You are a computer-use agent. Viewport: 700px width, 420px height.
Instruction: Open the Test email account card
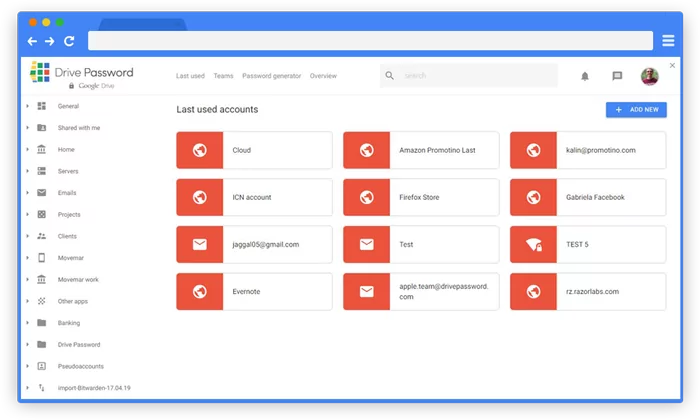(x=421, y=244)
